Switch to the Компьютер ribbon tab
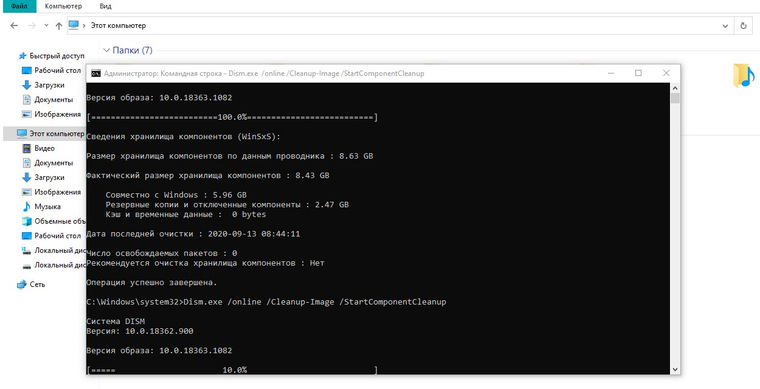Viewport: 760px width, 389px height. click(x=63, y=6)
